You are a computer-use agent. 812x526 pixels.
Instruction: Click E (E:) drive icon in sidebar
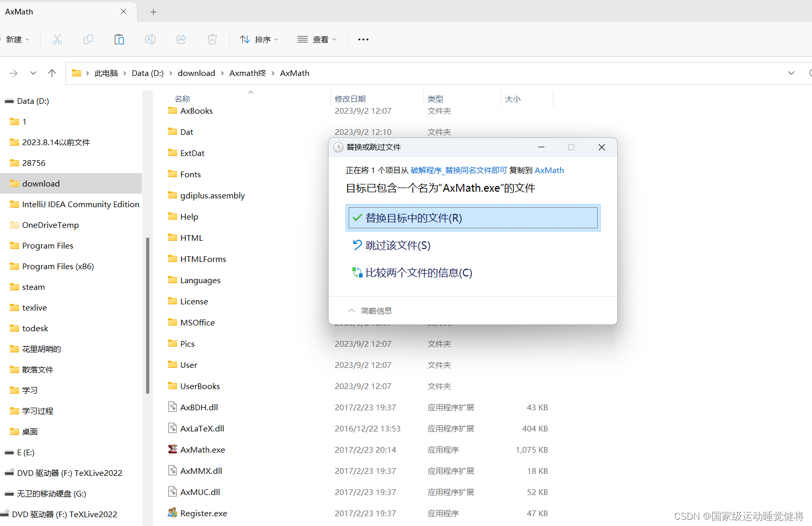point(9,453)
